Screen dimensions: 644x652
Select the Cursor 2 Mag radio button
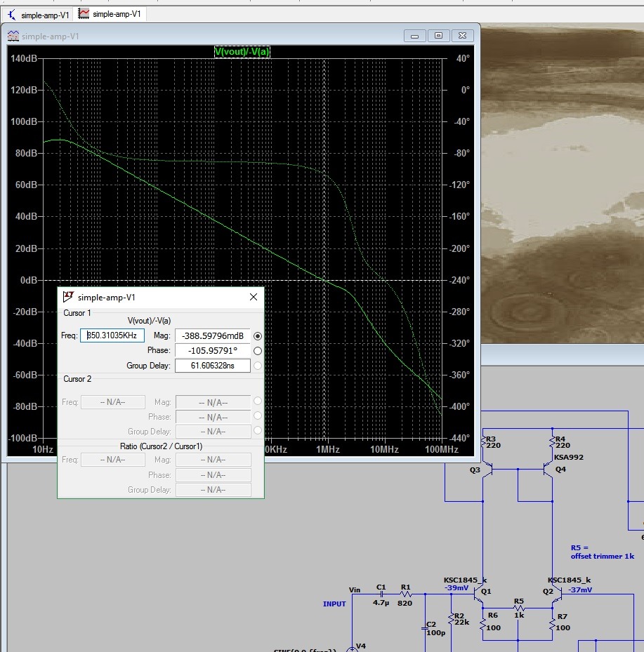click(x=258, y=401)
